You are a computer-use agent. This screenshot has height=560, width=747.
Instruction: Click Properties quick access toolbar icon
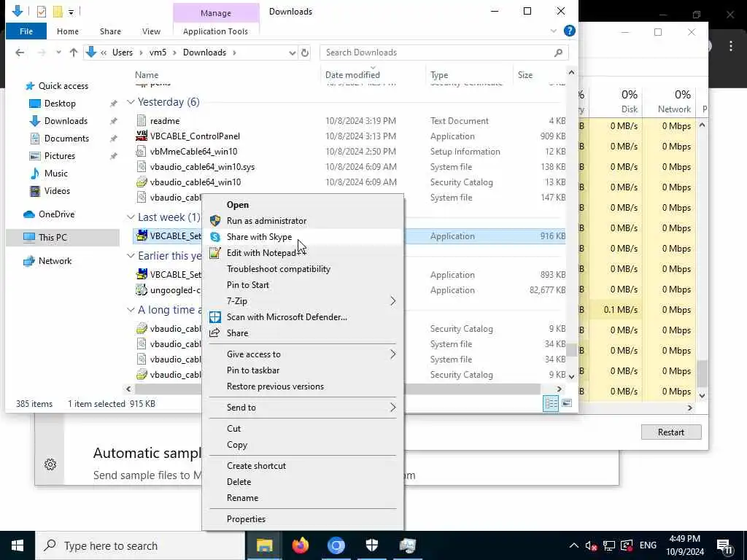(42, 12)
